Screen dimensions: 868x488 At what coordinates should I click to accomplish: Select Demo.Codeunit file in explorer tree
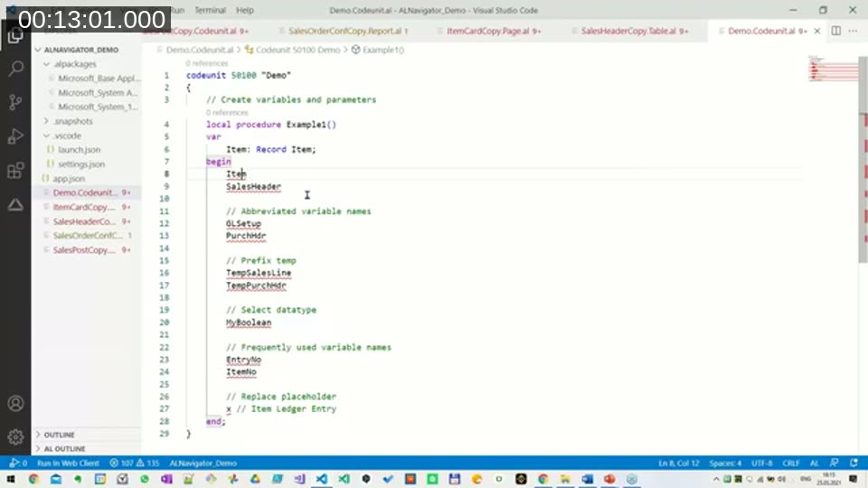click(85, 192)
